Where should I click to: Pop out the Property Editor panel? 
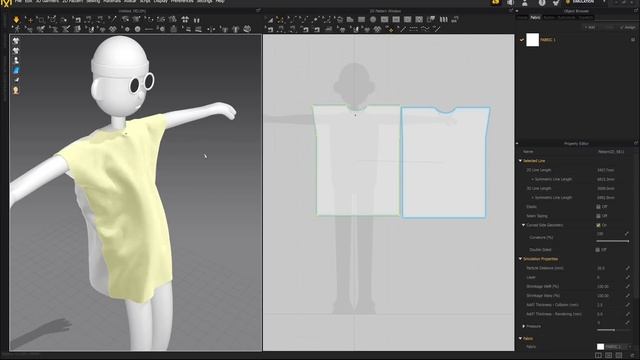636,143
